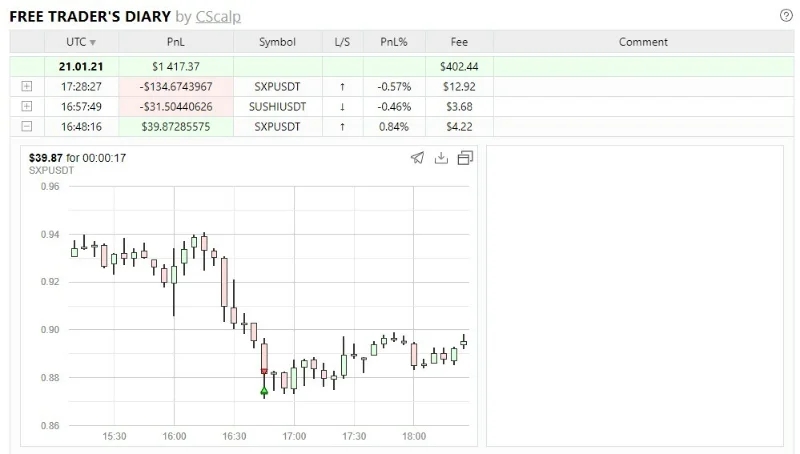This screenshot has width=800, height=454.
Task: Open the CScalp link in title
Action: tap(219, 16)
